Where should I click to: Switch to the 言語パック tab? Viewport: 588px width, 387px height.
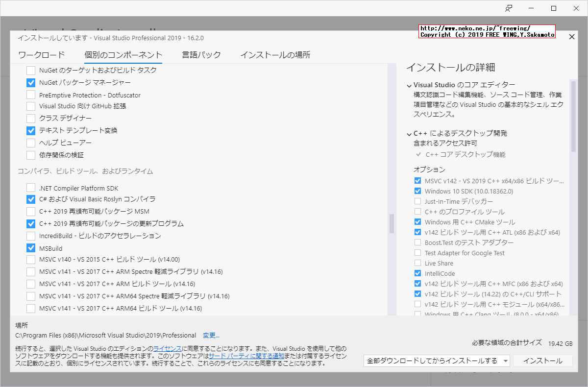tap(201, 55)
